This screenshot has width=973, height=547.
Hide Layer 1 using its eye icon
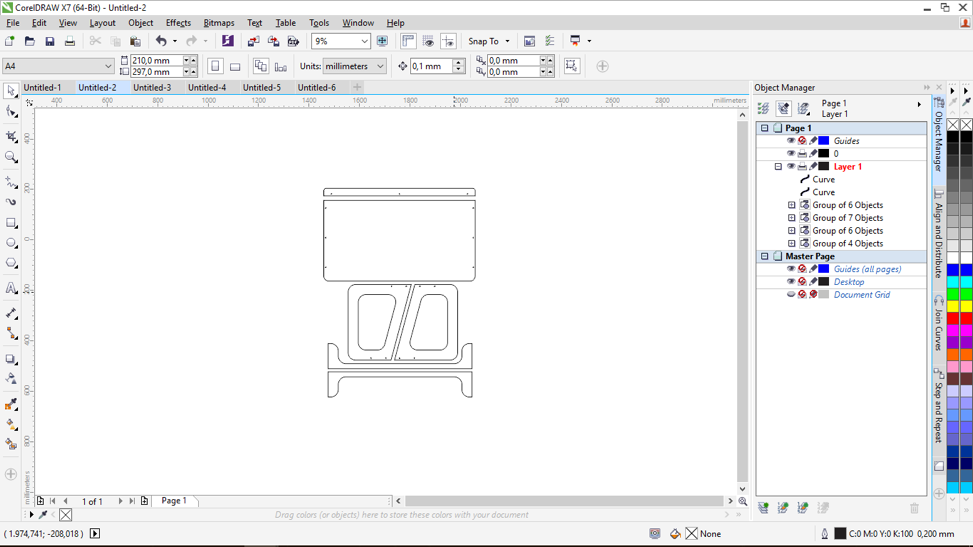tap(790, 167)
